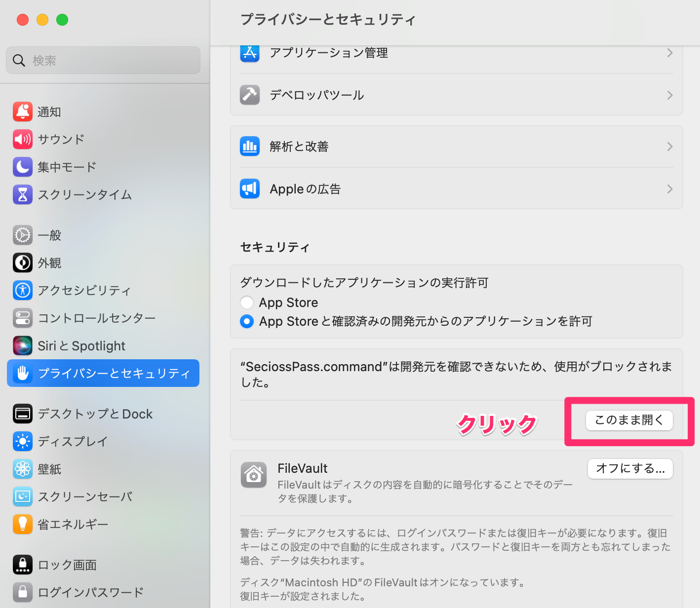Image resolution: width=700 pixels, height=608 pixels.
Task: Click the 復旧キーが設定されました text
Action: pos(303,596)
